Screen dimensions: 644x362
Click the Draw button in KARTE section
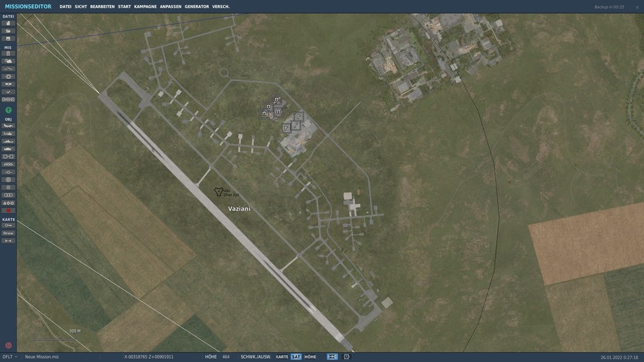[8, 233]
